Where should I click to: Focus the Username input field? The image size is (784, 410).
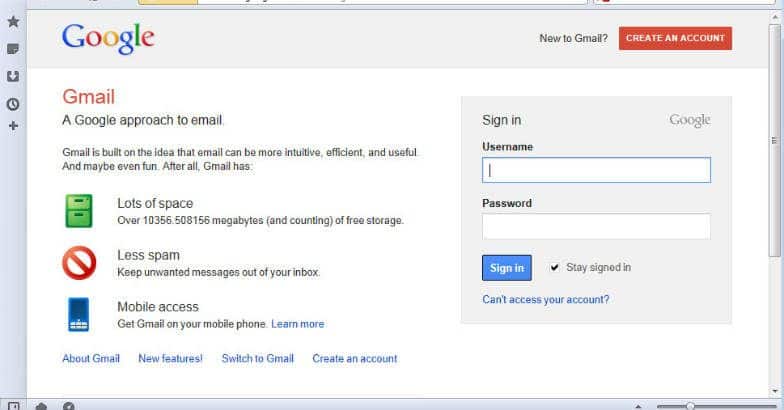point(596,170)
